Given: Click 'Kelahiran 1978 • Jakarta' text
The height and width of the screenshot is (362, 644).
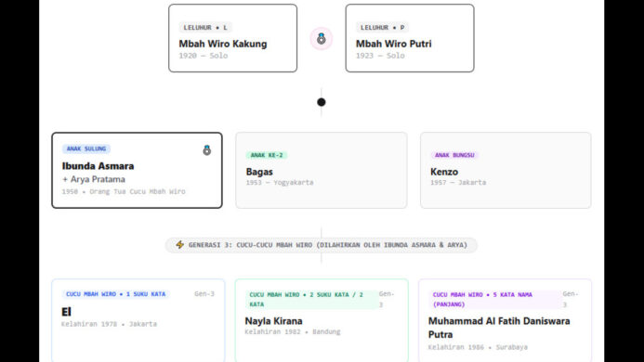Looking at the screenshot, I should [109, 324].
